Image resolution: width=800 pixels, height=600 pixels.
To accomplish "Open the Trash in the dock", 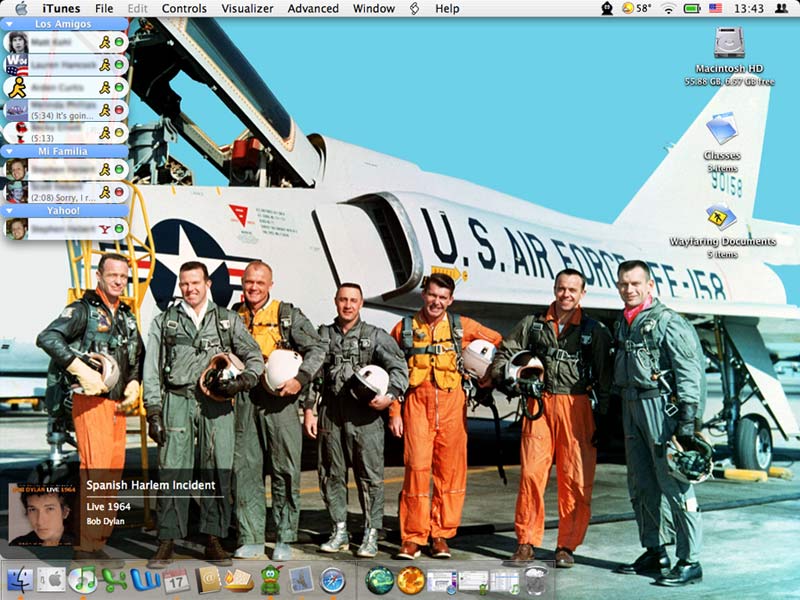I will [536, 579].
